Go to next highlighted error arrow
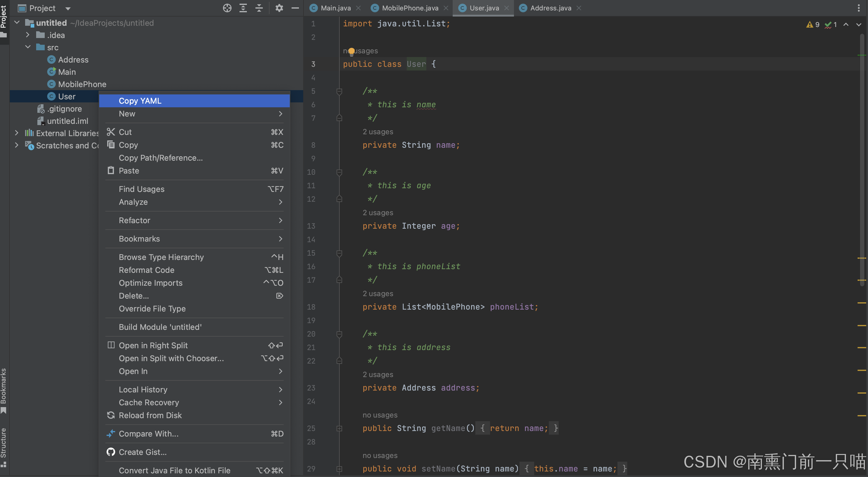868x477 pixels. click(x=858, y=25)
